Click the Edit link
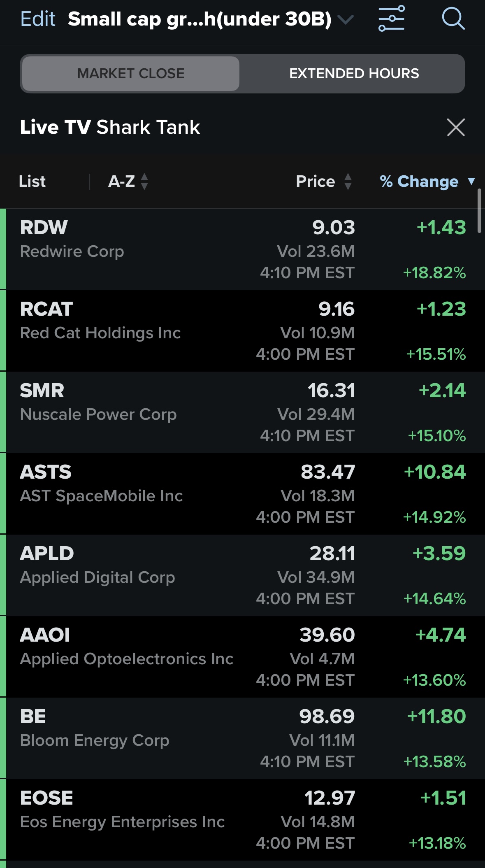This screenshot has height=868, width=485. click(x=38, y=19)
